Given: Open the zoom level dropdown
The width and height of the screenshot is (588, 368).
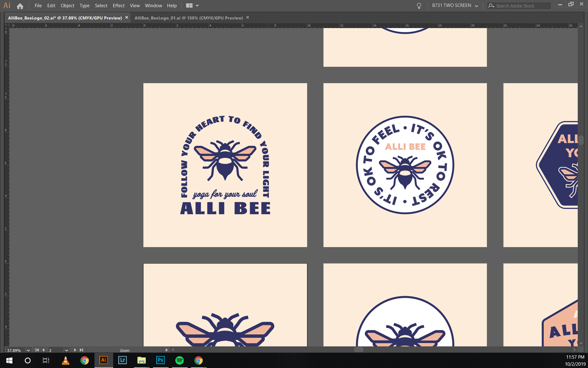Looking at the screenshot, I should pos(28,350).
